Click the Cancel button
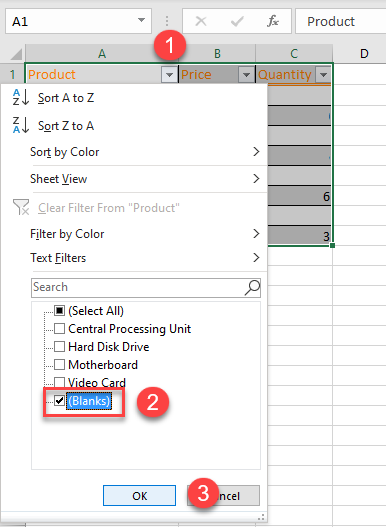Viewport: 386px width, 527px height. 223,495
